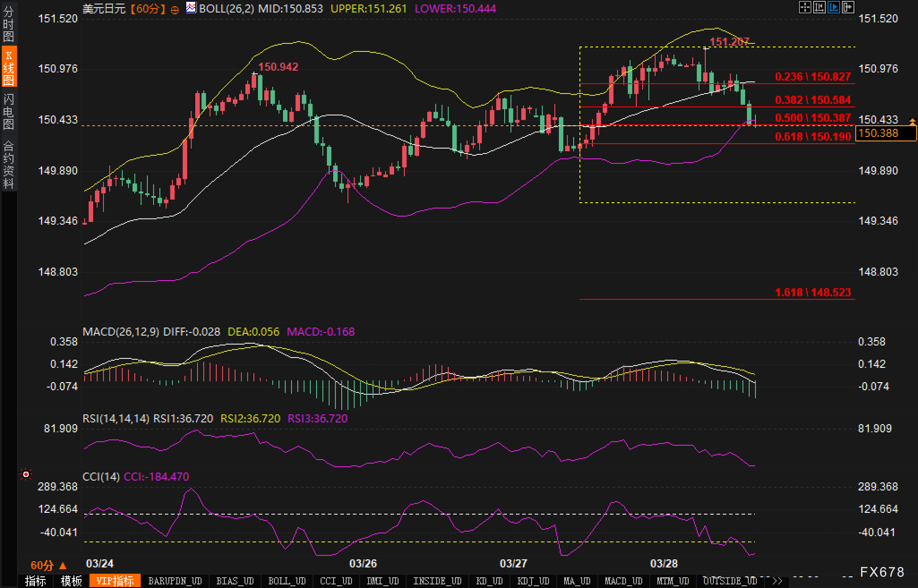Image resolution: width=918 pixels, height=588 pixels.
Task: Open 合约资料 contract info in sidebar
Action: [9, 165]
